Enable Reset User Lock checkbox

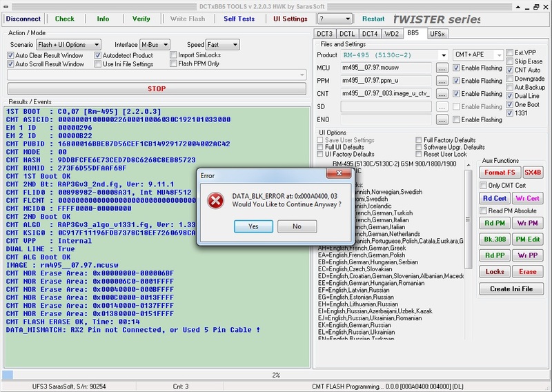(419, 155)
